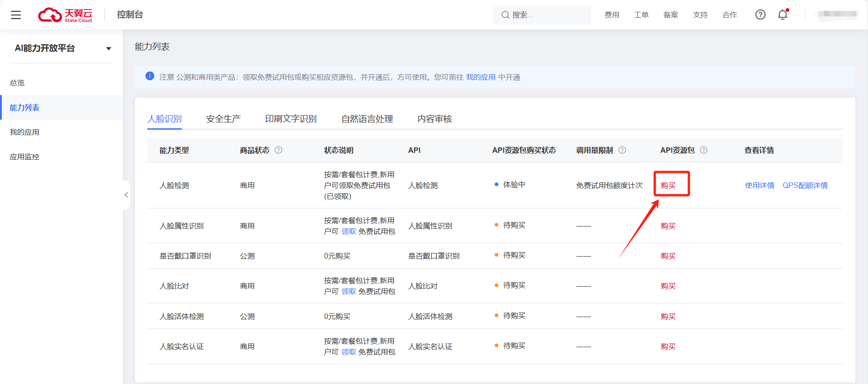Viewport: 868px width, 384px height.
Task: Click 免费试用包额度计次 text
Action: pos(609,185)
